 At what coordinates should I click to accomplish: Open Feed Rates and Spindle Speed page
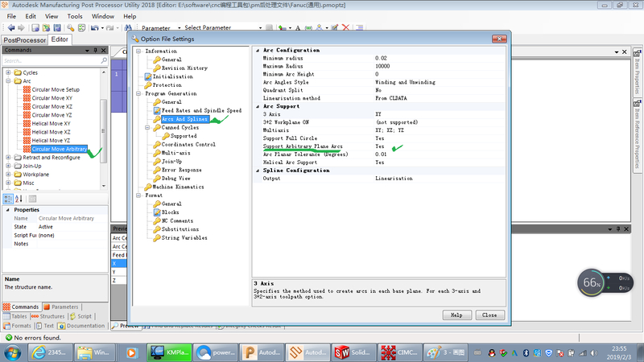200,110
